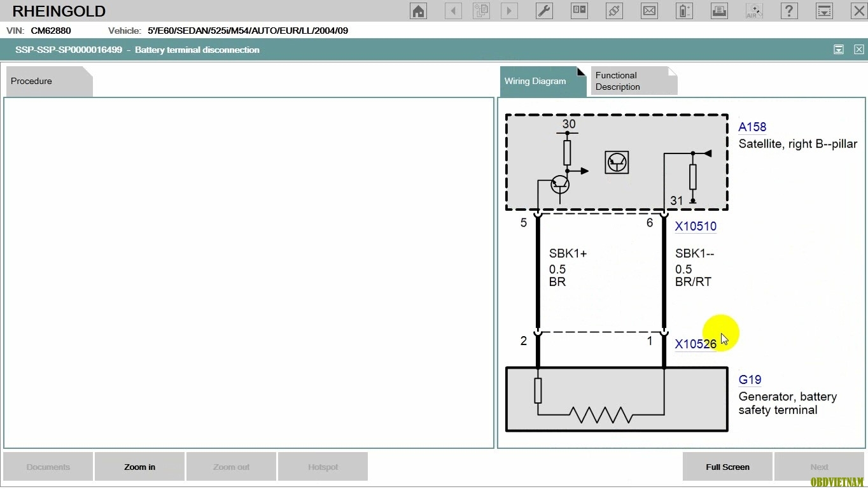Click the forward arrow in the toolbar
This screenshot has height=489, width=868.
pyautogui.click(x=509, y=11)
